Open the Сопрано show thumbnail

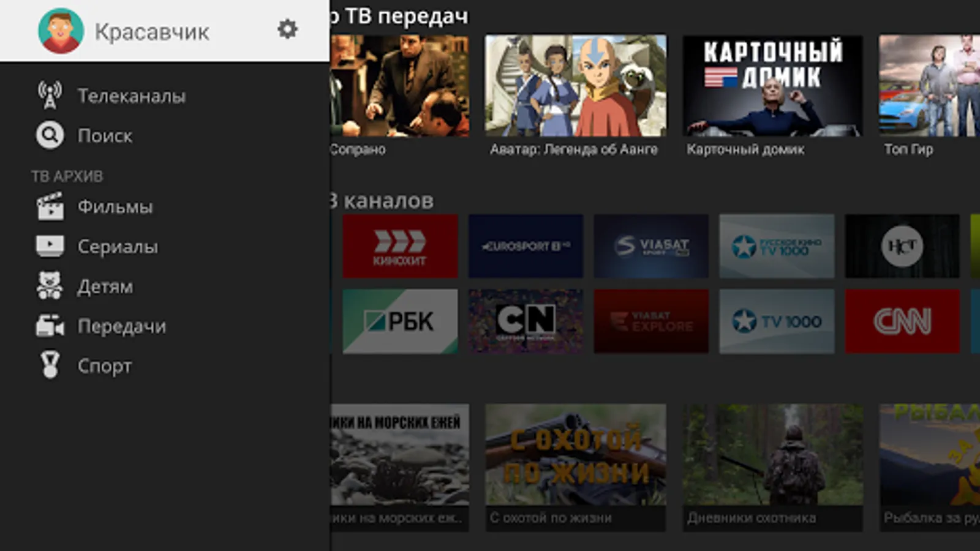399,86
